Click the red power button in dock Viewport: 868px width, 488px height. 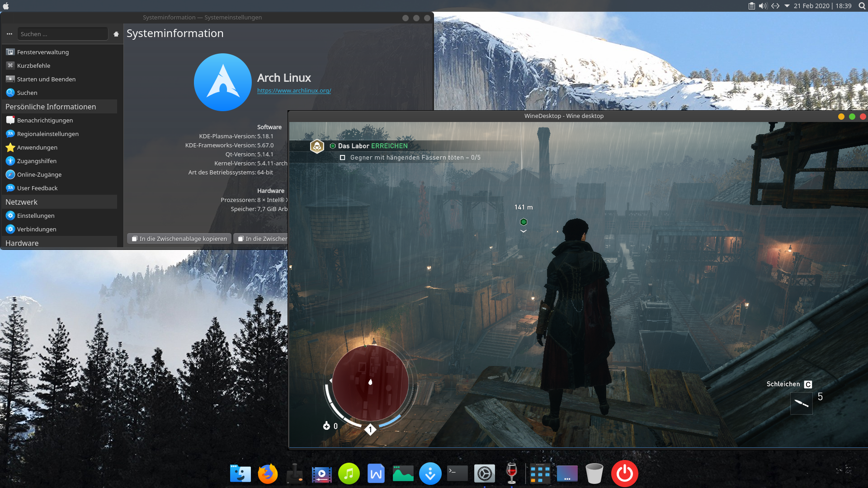[624, 474]
